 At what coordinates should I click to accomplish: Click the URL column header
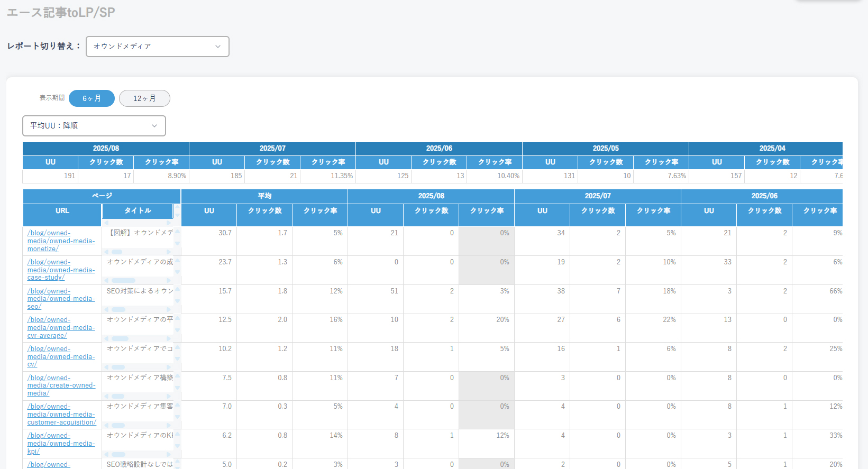pyautogui.click(x=62, y=210)
